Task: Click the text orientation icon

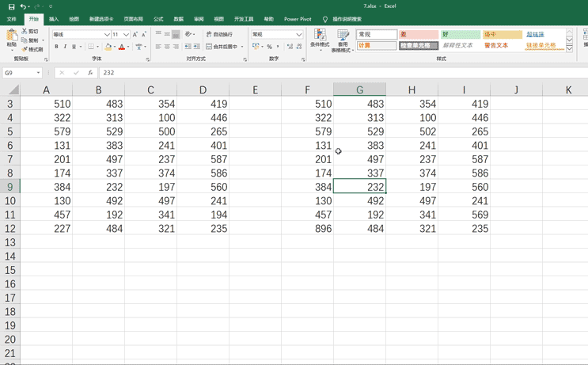Action: tap(188, 34)
